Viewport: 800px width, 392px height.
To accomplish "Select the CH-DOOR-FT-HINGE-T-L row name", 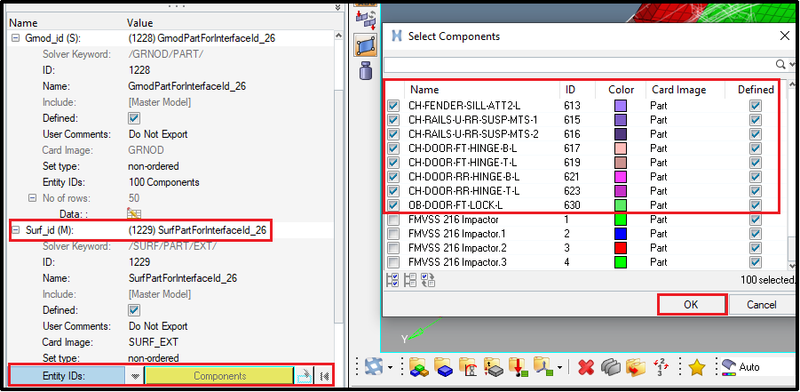I will (x=462, y=163).
